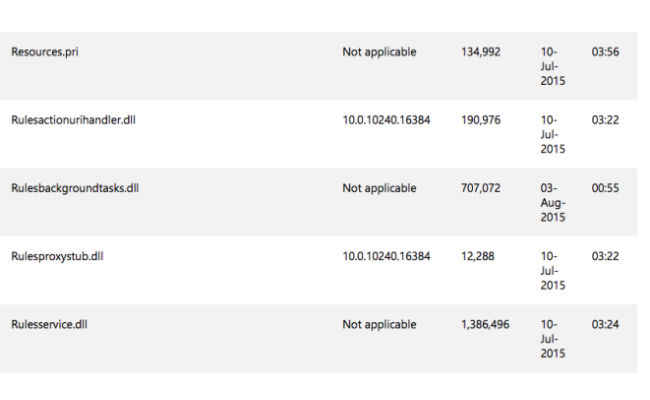Select the Rulesbackgroundtasks.dll cell
650x400 pixels.
click(x=75, y=188)
